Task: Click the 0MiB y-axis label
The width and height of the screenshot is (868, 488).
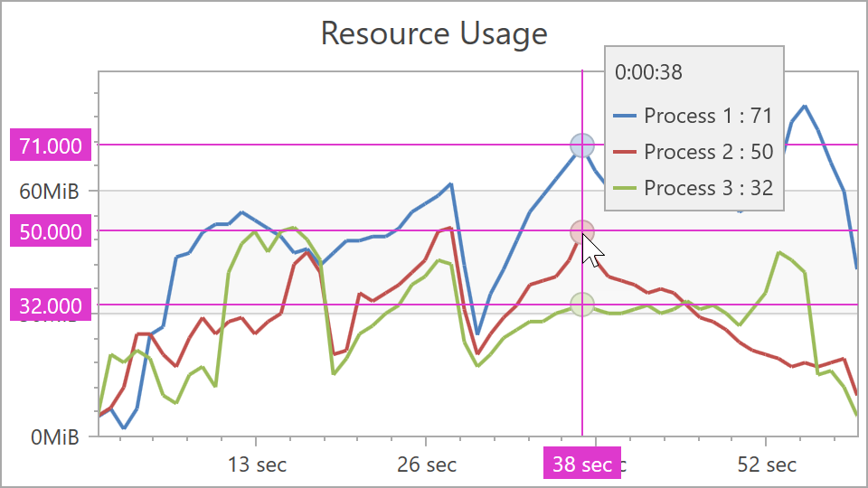Action: coord(54,437)
